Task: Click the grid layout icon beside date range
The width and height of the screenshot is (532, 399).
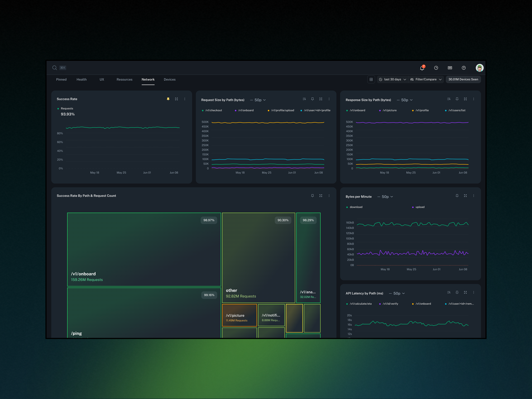Action: (x=371, y=79)
